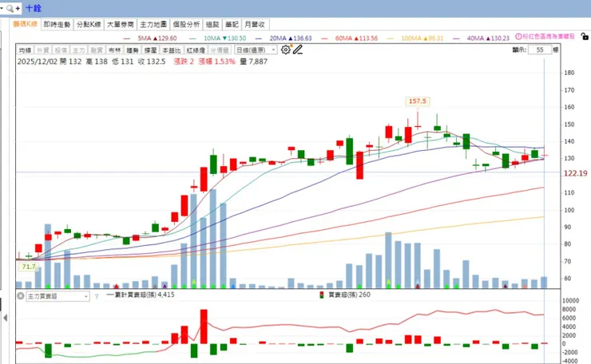Collapse the side panel with left arrow

coord(6,318)
